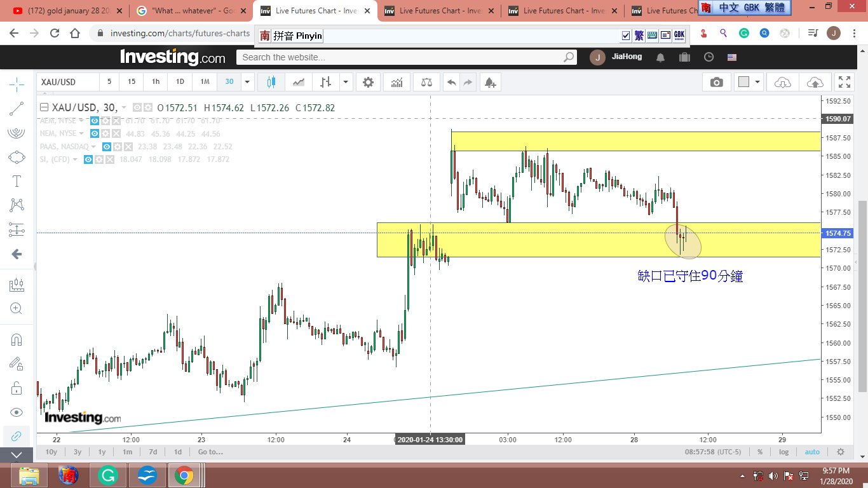
Task: Set the chart range to 10y
Action: point(51,452)
